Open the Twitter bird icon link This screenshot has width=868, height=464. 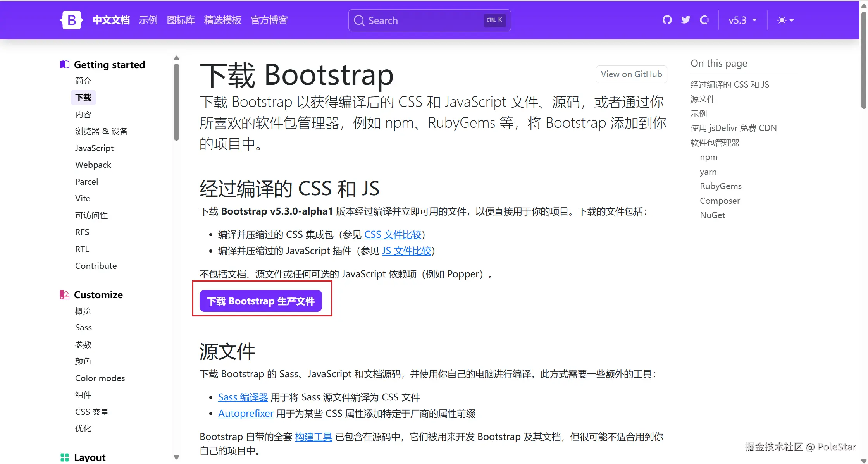685,20
